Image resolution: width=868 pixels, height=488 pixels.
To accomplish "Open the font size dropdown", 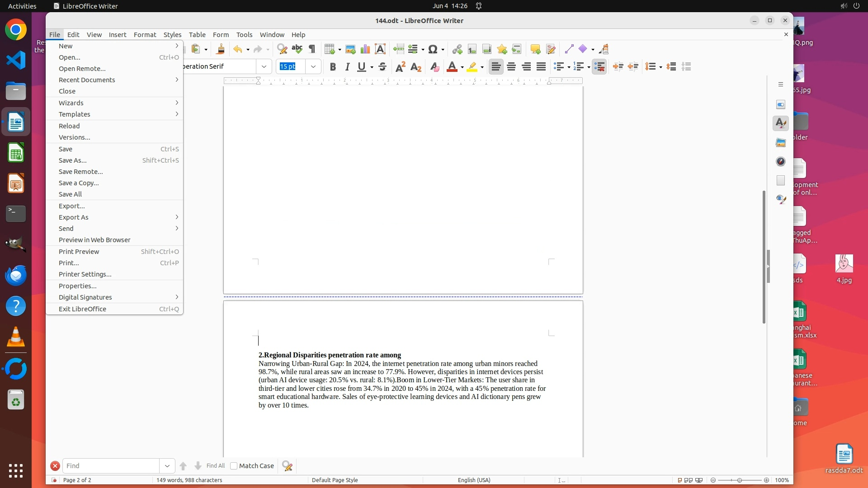I will point(313,66).
